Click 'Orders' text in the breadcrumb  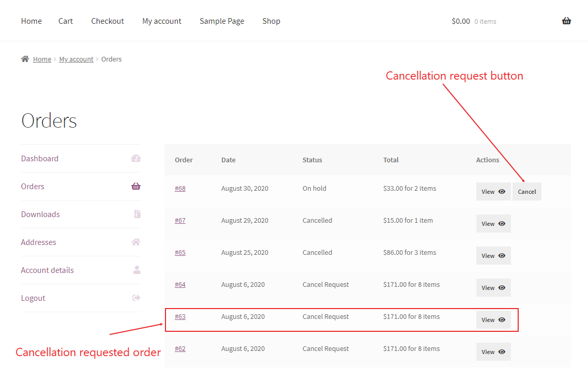coord(111,59)
